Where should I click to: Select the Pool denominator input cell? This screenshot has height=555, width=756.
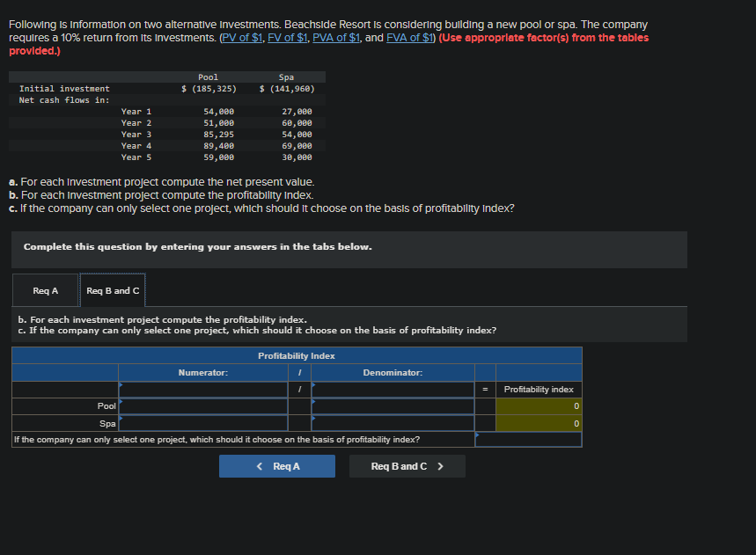[x=393, y=406]
